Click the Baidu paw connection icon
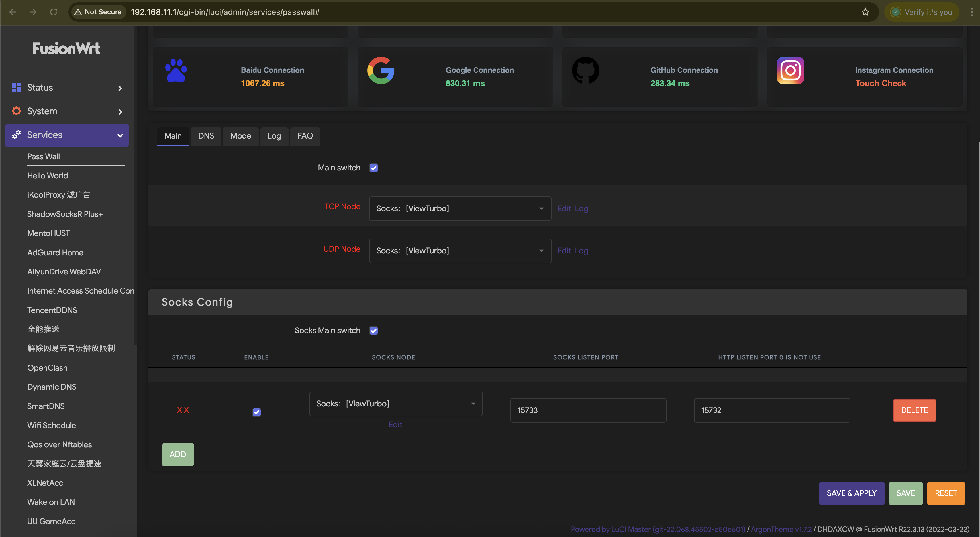 coord(176,70)
